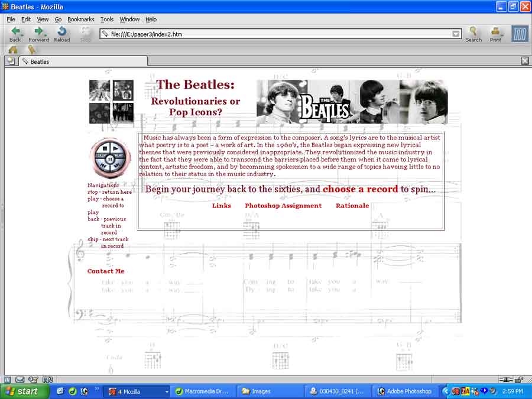Click the album covers thumbnail image
The width and height of the screenshot is (532, 399).
point(111,102)
